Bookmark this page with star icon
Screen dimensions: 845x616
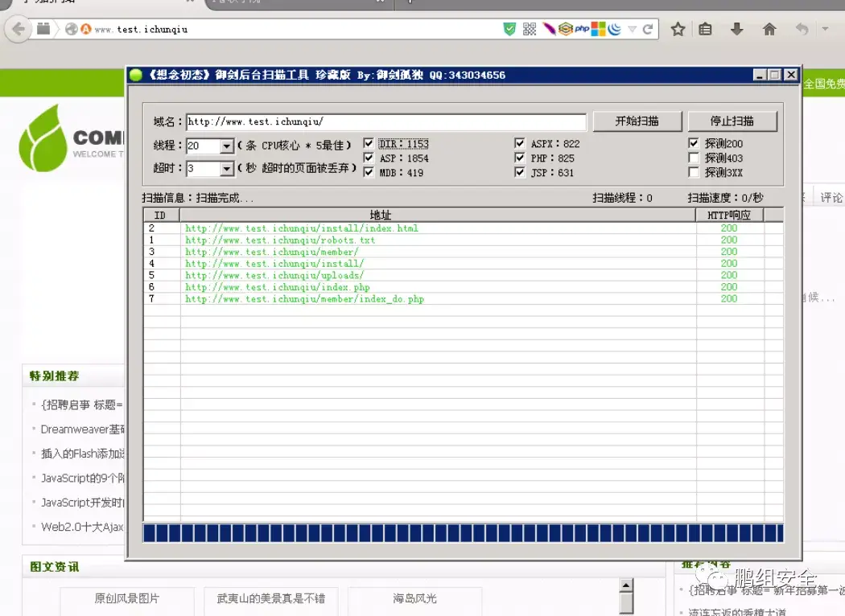pos(678,29)
